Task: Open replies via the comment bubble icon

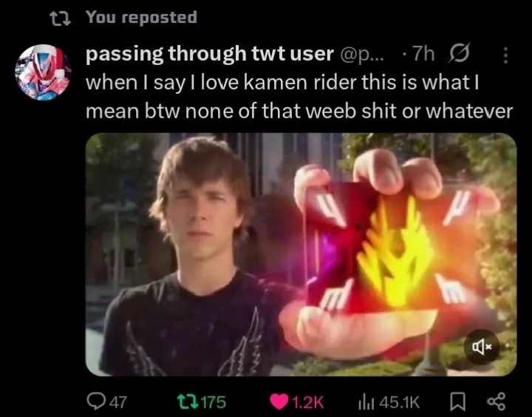Action: click(x=97, y=402)
